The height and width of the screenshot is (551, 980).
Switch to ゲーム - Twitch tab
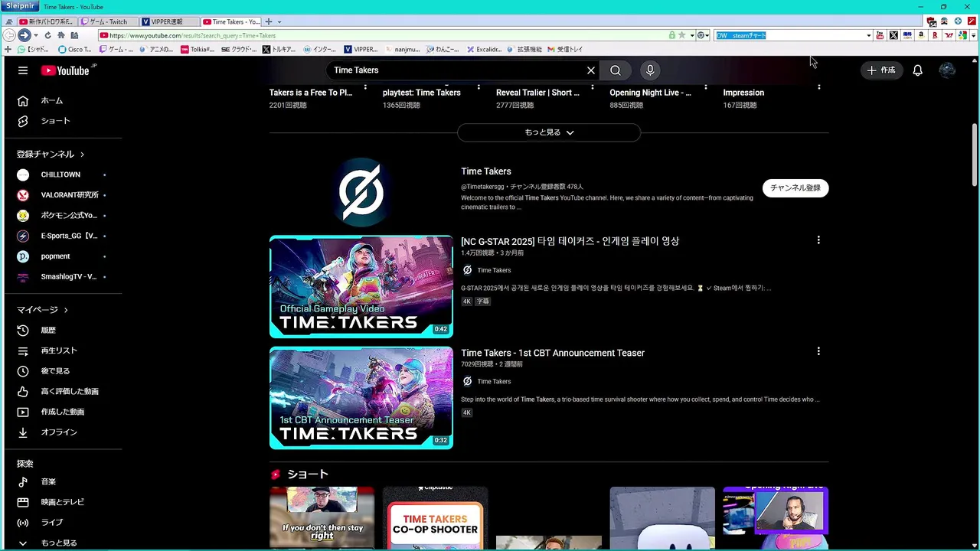tap(109, 21)
